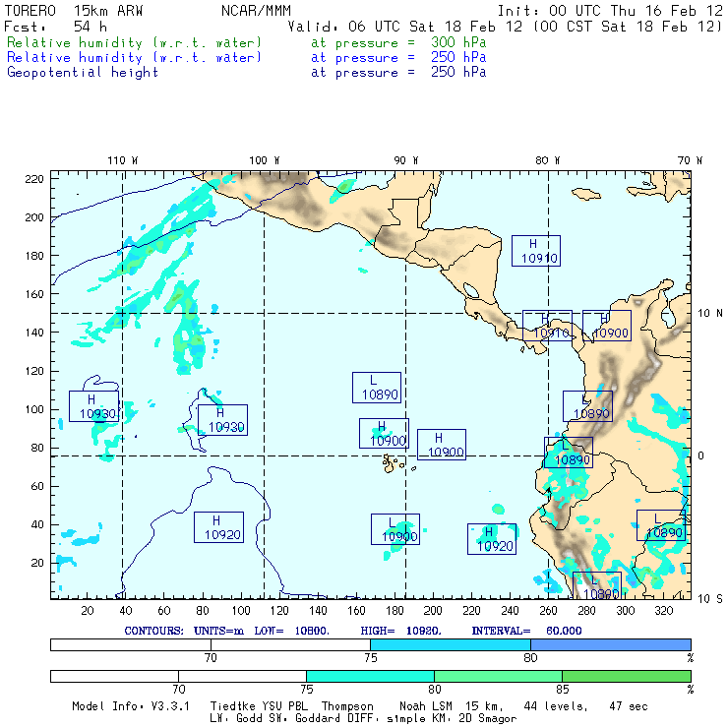Click the "Thompson" microphysics label

click(347, 706)
